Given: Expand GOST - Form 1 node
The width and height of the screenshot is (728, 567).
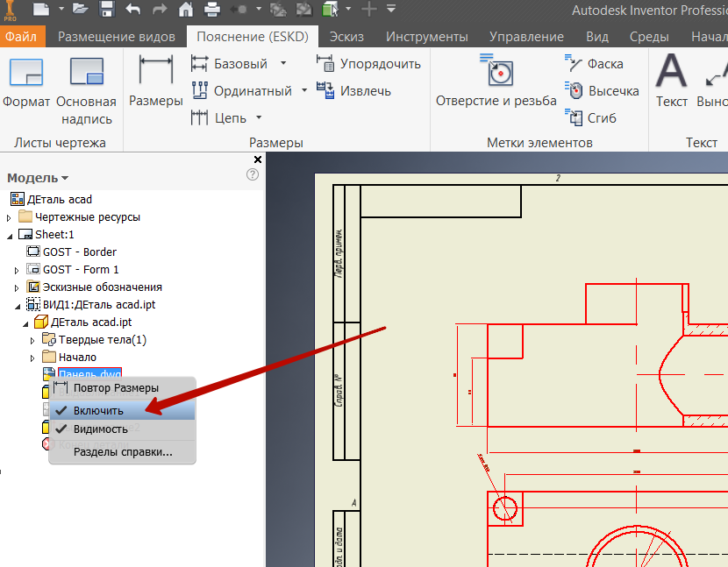Looking at the screenshot, I should pyautogui.click(x=17, y=270).
